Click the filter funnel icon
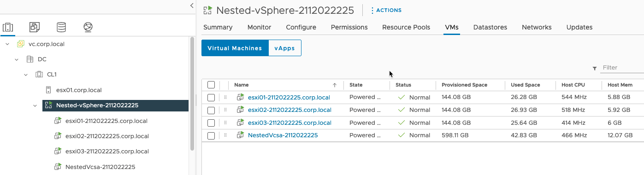The width and height of the screenshot is (644, 175). [x=595, y=68]
